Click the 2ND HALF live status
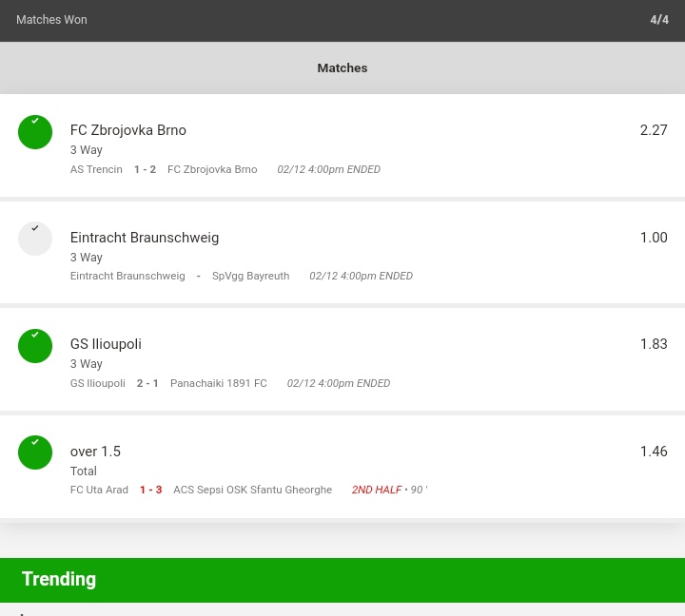 pyautogui.click(x=377, y=490)
